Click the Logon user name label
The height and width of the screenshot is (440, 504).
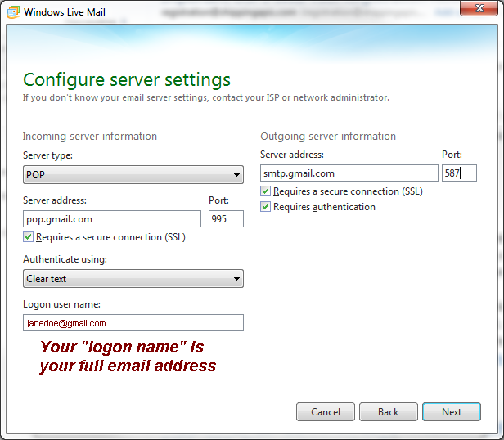pos(61,304)
